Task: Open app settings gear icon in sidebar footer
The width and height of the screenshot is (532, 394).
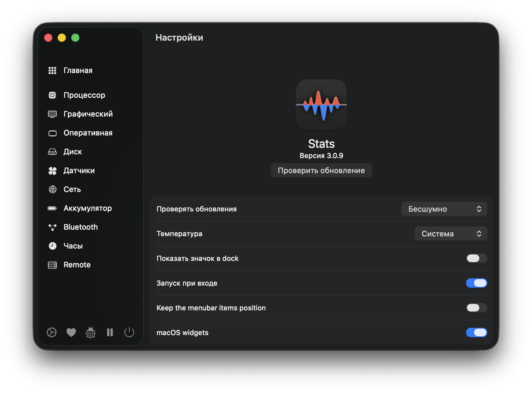Action: pos(52,332)
